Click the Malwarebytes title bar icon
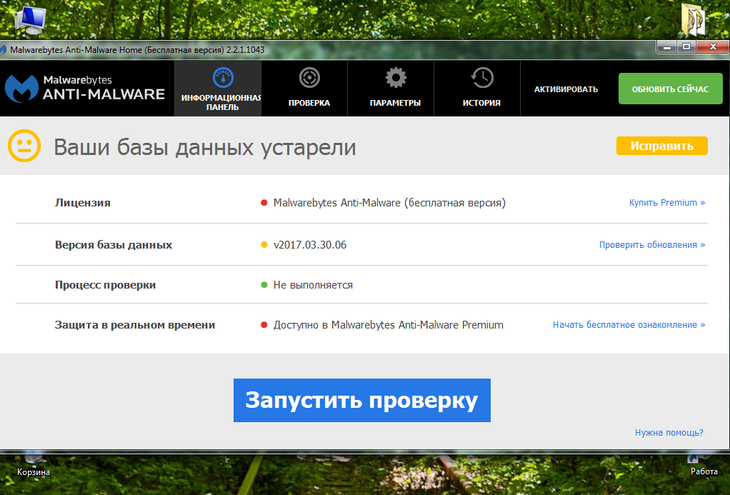Screen dimensions: 730x495 click(3, 49)
